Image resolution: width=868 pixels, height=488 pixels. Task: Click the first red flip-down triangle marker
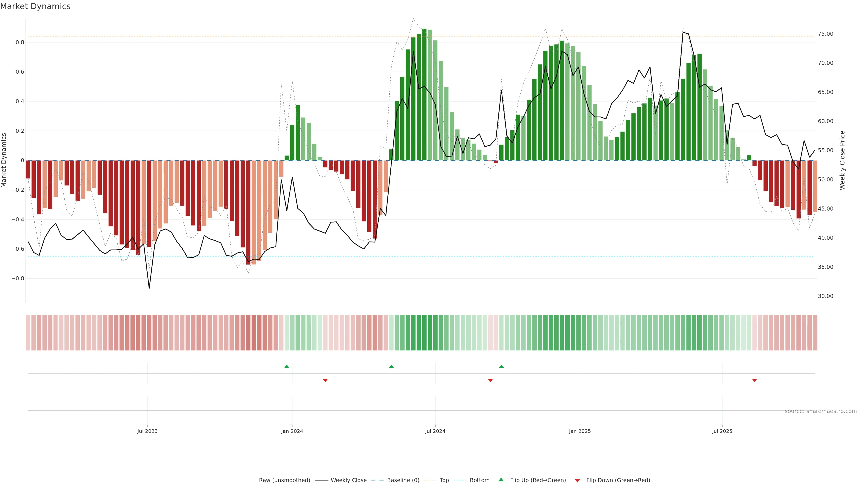tap(325, 380)
